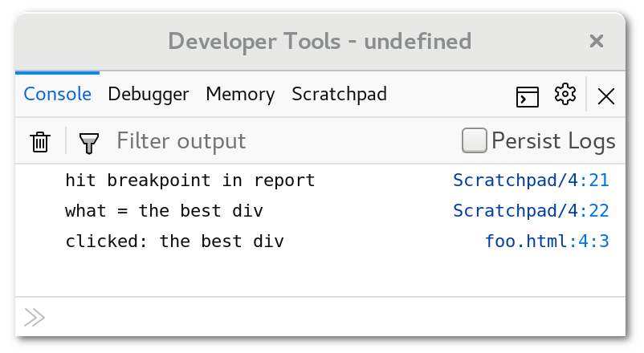Open the toolbox settings gear
644x353 pixels.
(565, 95)
